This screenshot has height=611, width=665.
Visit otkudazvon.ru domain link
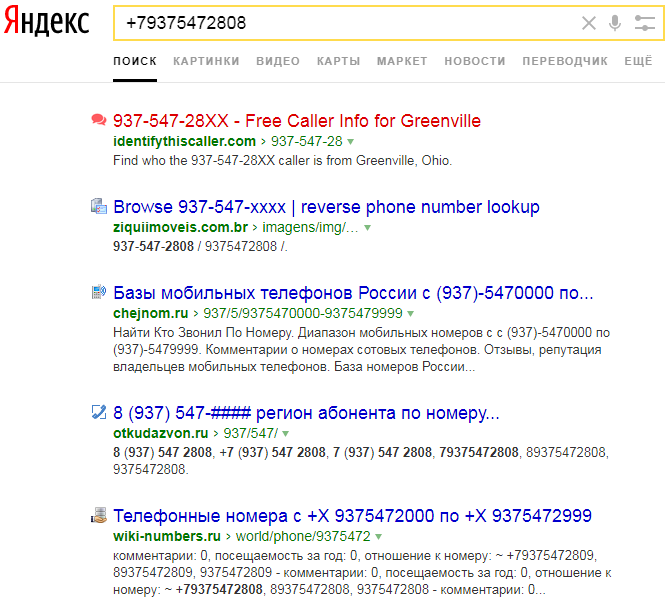[x=161, y=433]
